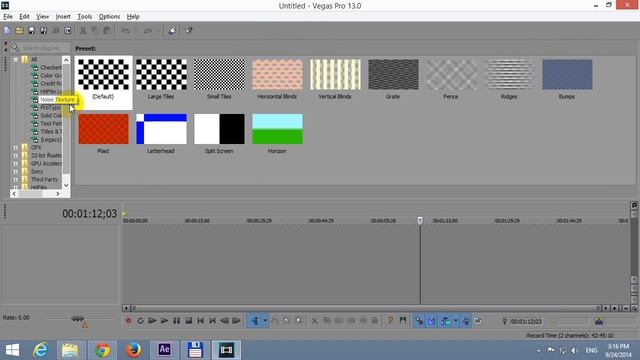Click the Record button in transport bar

tap(128, 321)
